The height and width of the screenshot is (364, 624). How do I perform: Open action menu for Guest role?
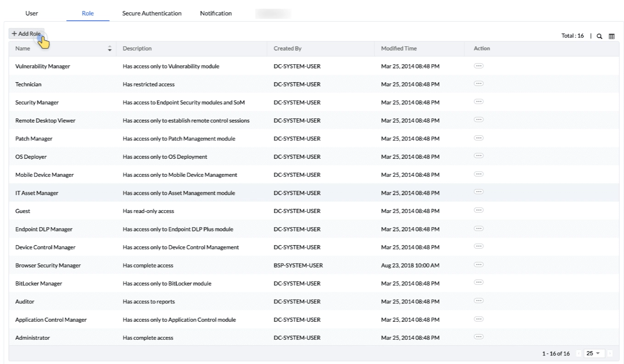479,211
